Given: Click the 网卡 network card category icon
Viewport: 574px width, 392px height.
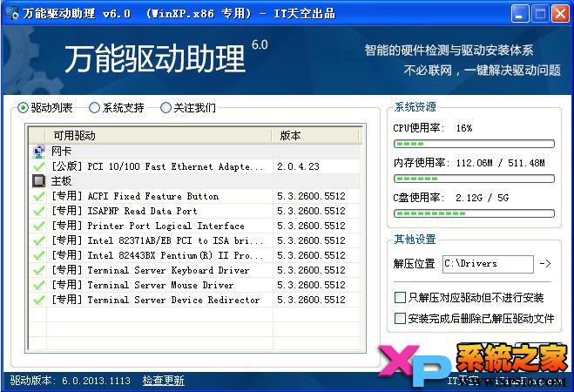Looking at the screenshot, I should [x=39, y=152].
